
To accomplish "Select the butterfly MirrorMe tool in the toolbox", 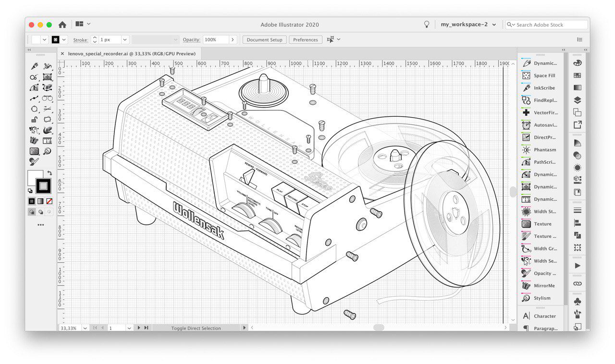I will click(35, 140).
